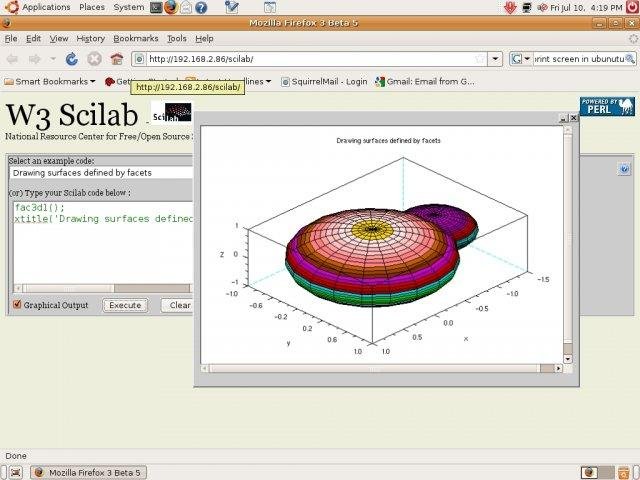The image size is (640, 480).
Task: Click the screenshot launcher icon in panel
Action: coord(270,7)
